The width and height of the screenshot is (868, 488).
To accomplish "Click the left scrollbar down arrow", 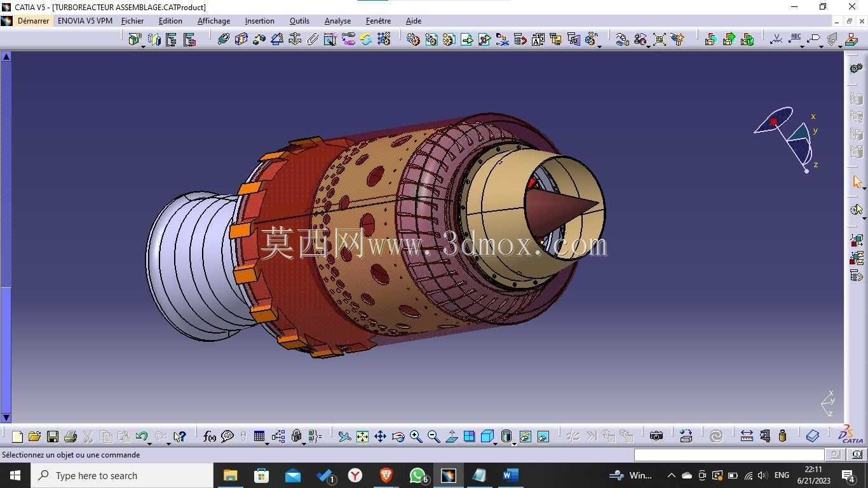I will [x=6, y=417].
